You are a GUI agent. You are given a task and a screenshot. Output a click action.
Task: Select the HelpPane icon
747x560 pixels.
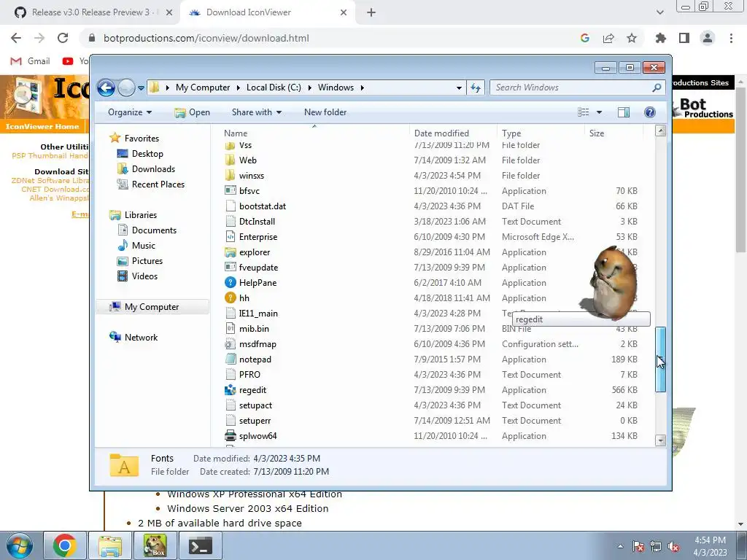(230, 283)
